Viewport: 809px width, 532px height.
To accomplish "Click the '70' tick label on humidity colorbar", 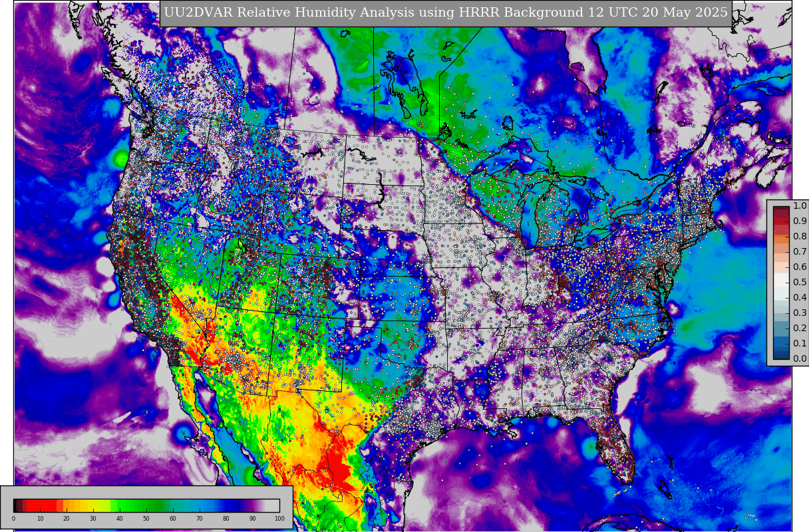I will (x=200, y=518).
